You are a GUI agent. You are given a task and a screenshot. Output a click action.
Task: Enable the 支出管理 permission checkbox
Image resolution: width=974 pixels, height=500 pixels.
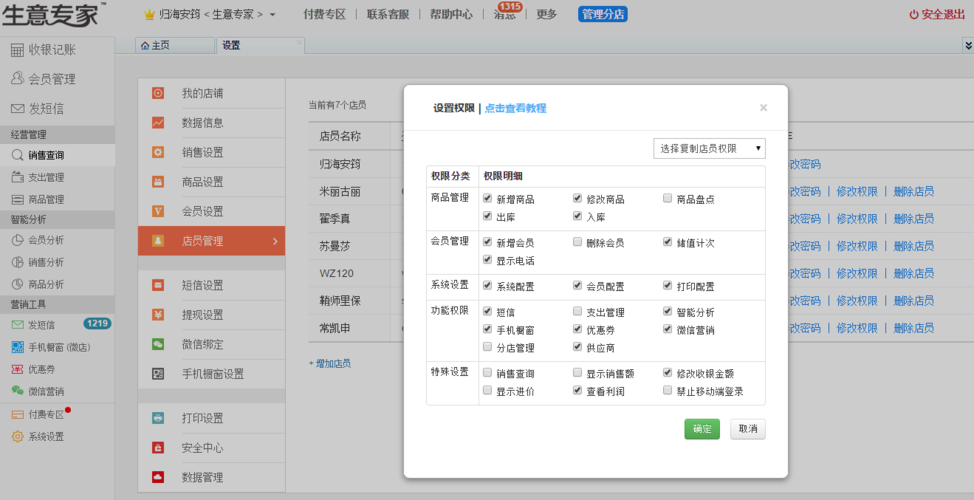(x=578, y=311)
